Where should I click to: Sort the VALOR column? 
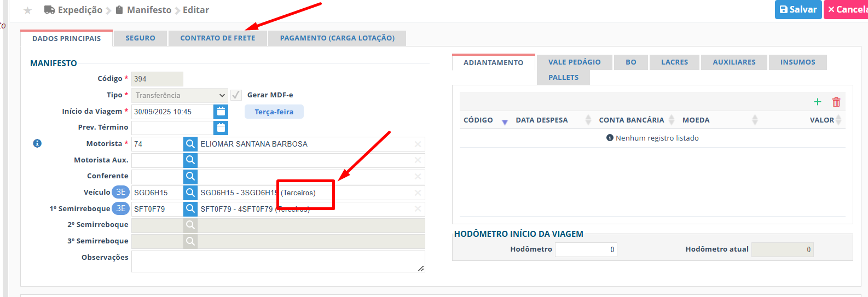coord(838,120)
